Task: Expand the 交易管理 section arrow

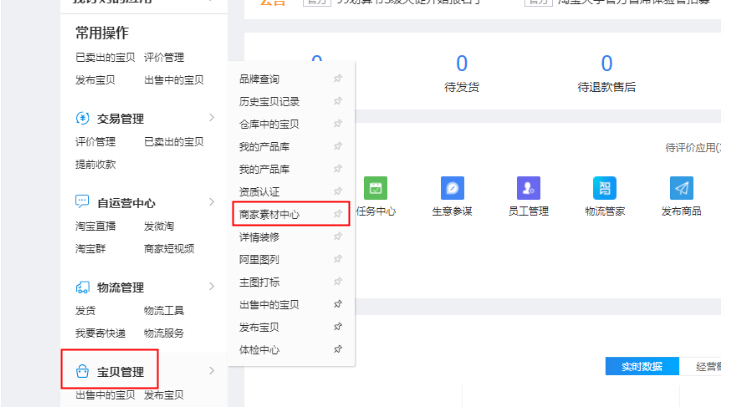Action: click(211, 118)
